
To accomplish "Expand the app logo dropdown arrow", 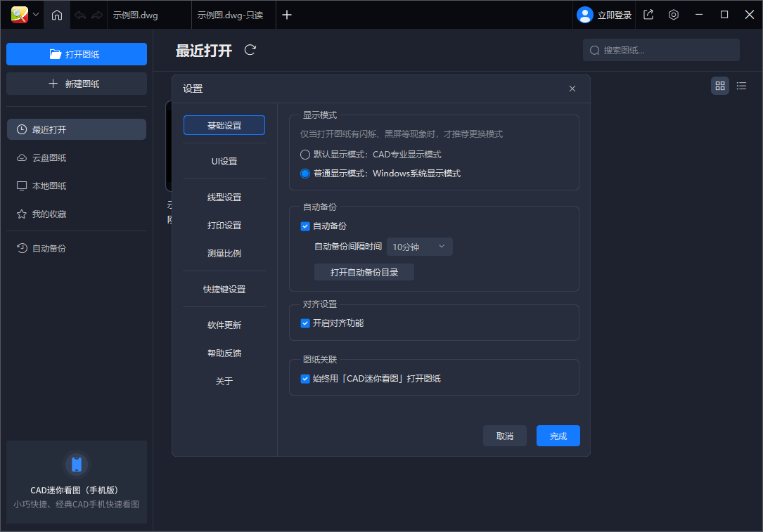I will (x=35, y=15).
